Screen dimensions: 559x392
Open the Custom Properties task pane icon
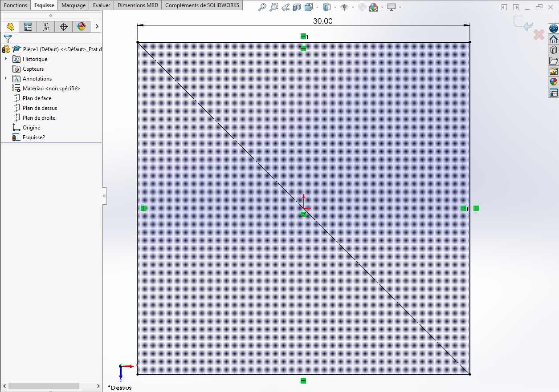554,93
